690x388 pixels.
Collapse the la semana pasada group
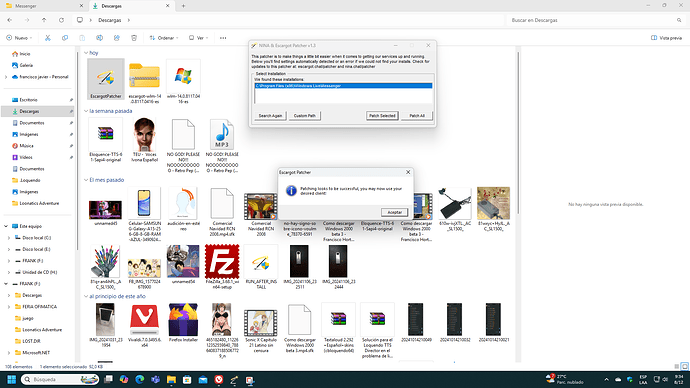[x=86, y=111]
